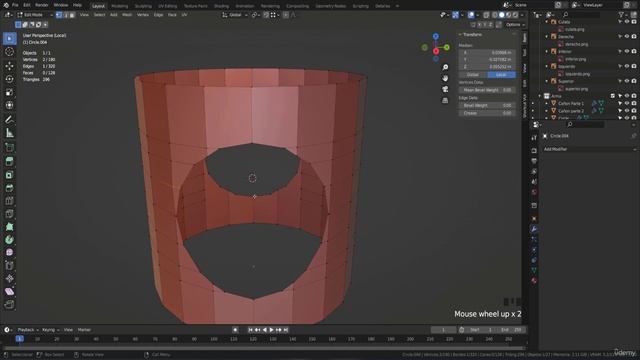Adjust edge Bevel Weight slider
The image size is (640, 360).
487,105
